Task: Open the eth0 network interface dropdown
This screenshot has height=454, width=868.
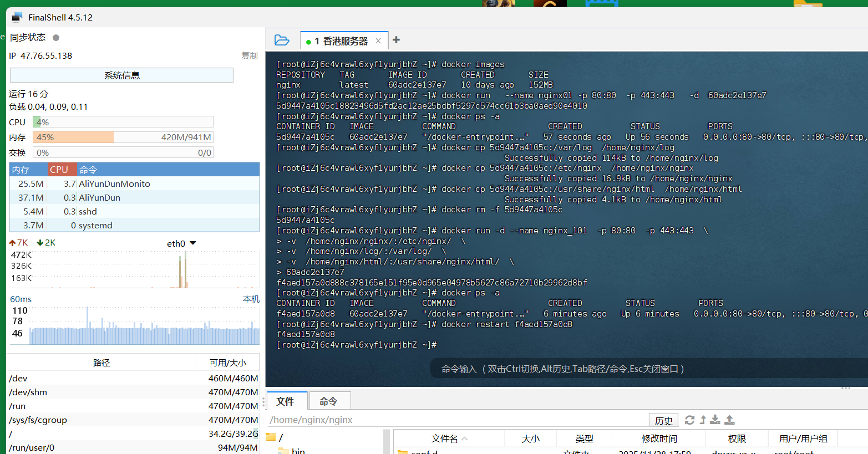Action: [193, 243]
